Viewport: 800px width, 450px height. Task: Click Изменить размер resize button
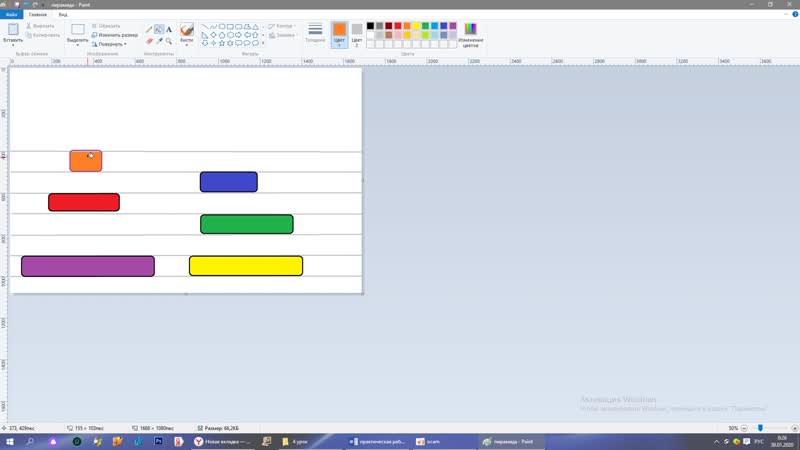[114, 35]
